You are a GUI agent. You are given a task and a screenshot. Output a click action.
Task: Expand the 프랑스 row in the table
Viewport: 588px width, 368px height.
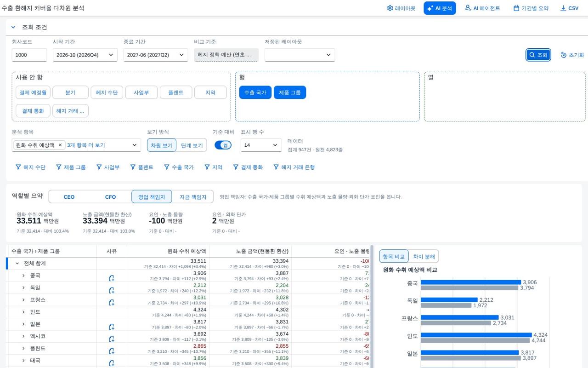23,299
